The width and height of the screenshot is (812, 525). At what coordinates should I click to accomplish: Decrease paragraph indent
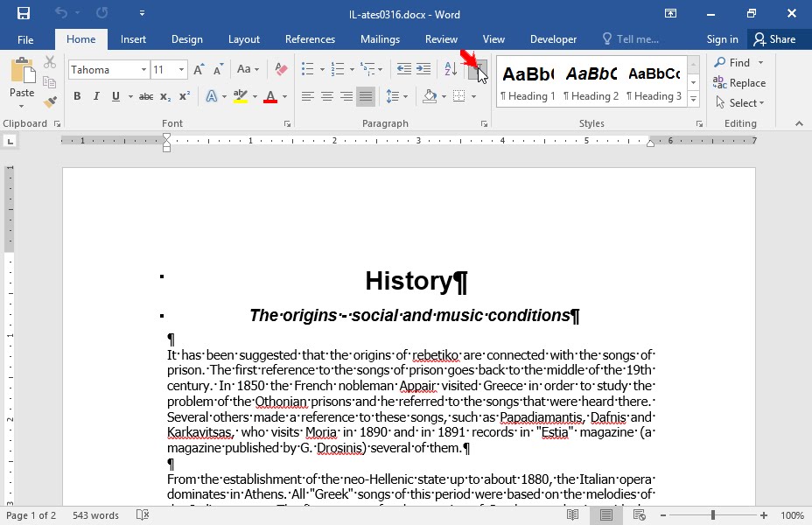tap(404, 69)
